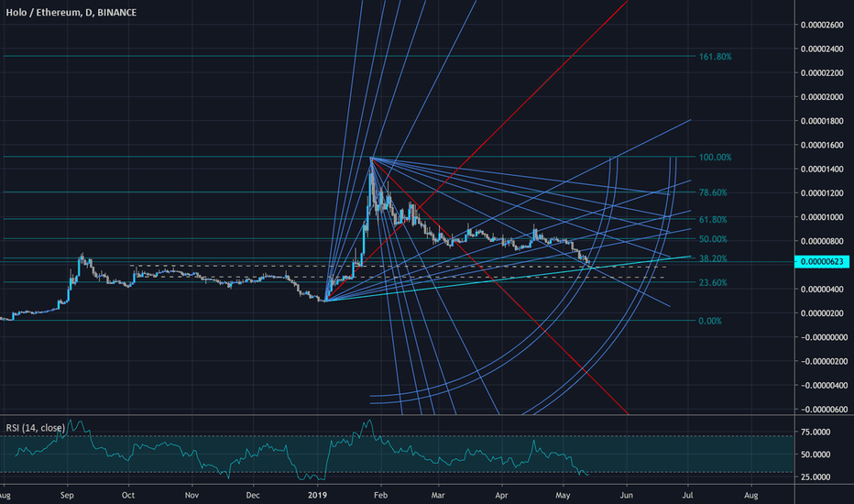Click the RSI (14, close) indicator label
854x504 pixels.
(x=36, y=428)
